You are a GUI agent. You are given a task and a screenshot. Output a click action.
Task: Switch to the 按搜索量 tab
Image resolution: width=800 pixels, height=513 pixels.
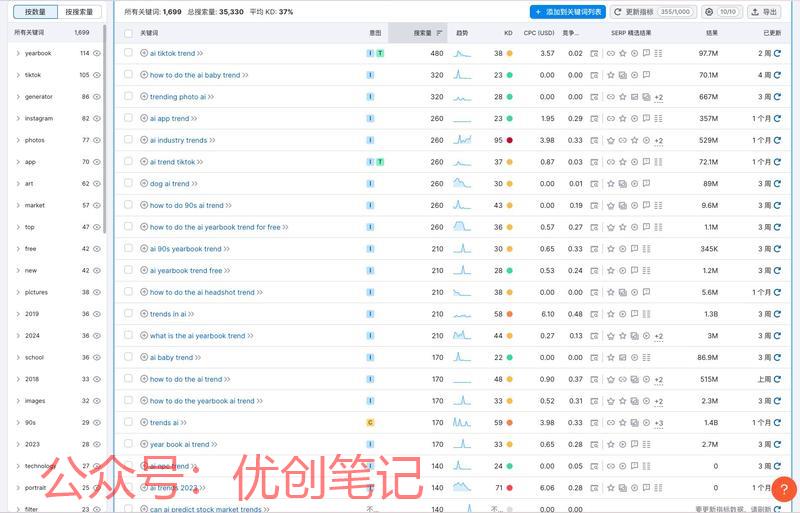click(x=79, y=12)
